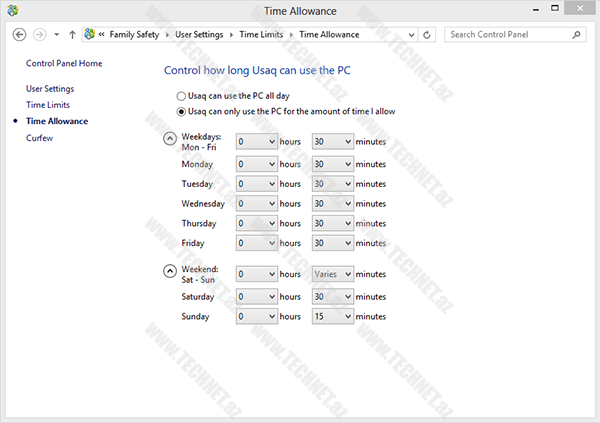Viewport: 600px width, 423px height.
Task: Open User Settings sidebar link
Action: point(50,88)
